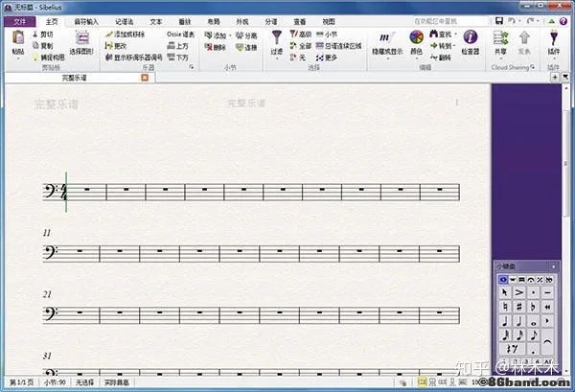Open the File (文件) tab
575x392 pixels.
tap(16, 20)
